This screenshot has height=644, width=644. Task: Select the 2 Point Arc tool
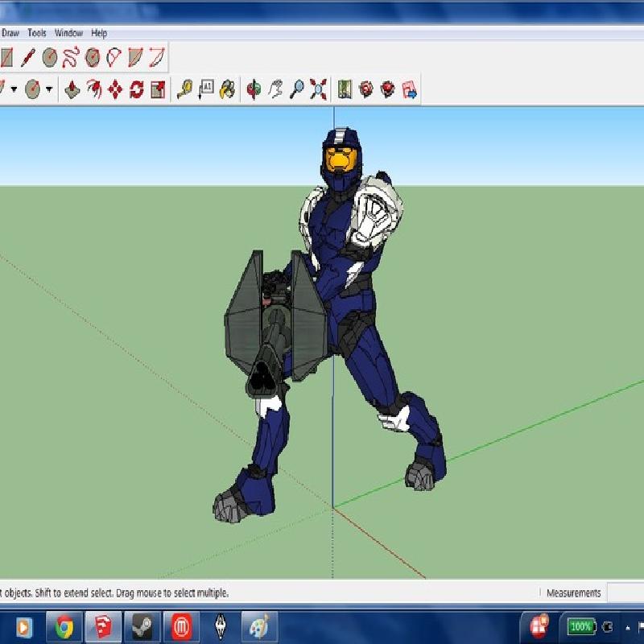(x=156, y=57)
